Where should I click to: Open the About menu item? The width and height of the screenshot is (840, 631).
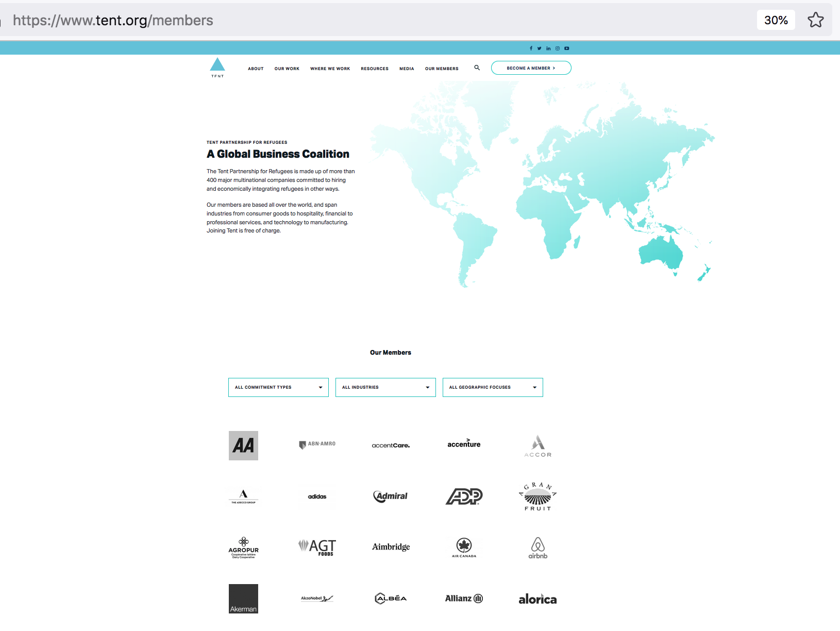[256, 69]
